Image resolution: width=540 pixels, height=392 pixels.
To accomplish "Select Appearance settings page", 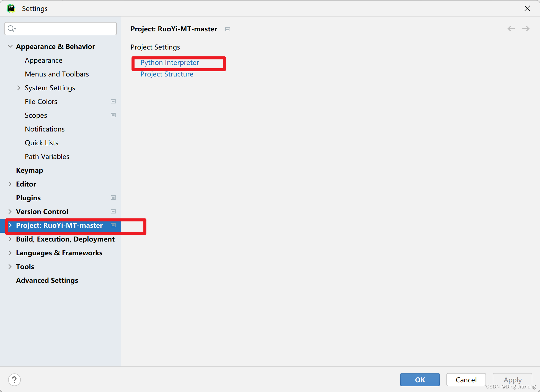I will [x=43, y=60].
